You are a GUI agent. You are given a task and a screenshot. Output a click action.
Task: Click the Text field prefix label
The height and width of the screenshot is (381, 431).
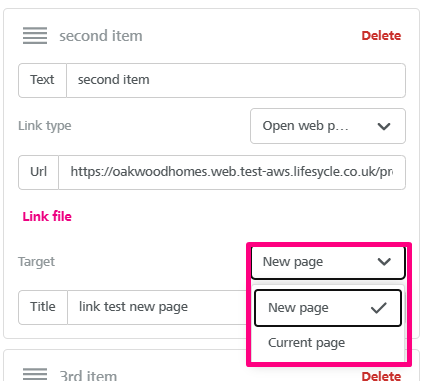42,80
